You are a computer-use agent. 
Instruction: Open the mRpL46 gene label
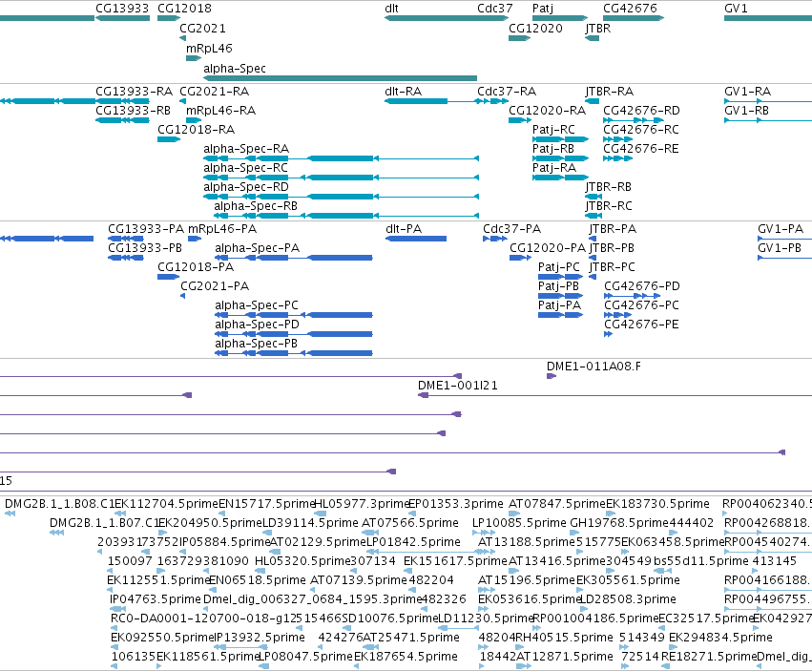click(x=209, y=48)
